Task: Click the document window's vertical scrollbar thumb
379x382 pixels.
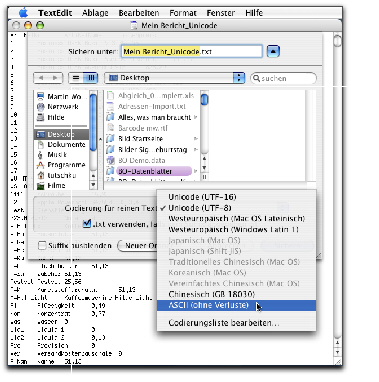Action: (338, 41)
